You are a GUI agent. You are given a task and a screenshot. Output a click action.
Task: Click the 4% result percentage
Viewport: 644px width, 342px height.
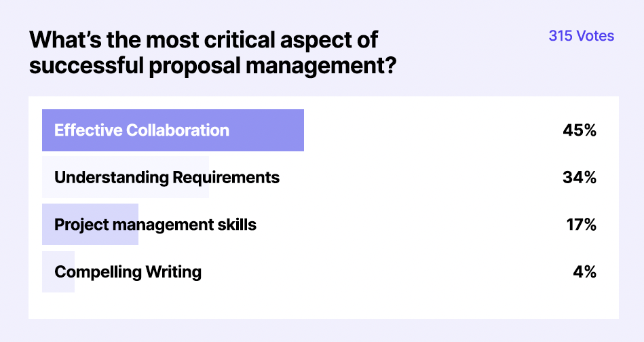click(584, 272)
